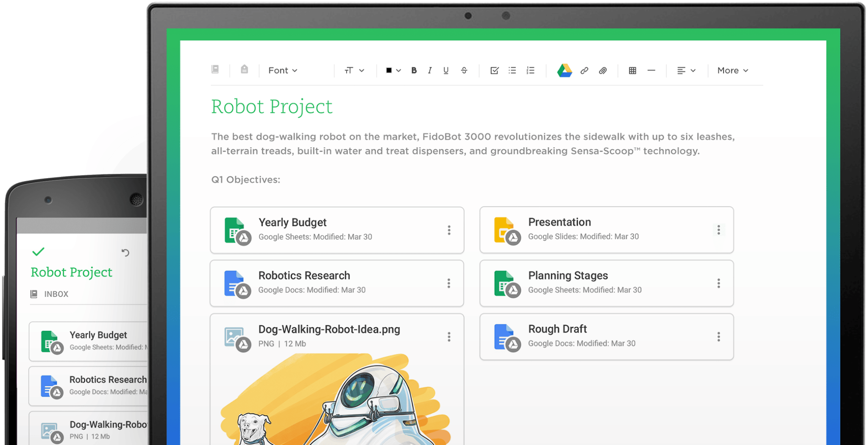Insert a table into the note
868x445 pixels.
632,70
